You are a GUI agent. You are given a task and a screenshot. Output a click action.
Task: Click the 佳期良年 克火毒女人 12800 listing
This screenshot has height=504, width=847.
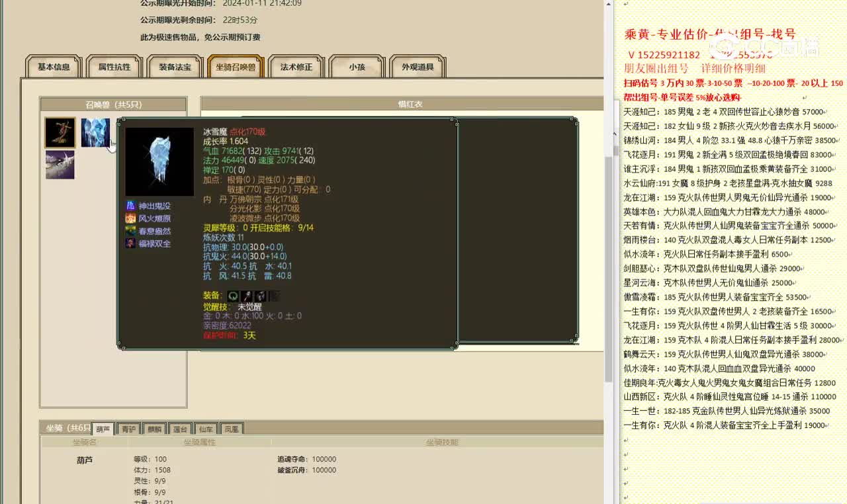[x=730, y=383]
